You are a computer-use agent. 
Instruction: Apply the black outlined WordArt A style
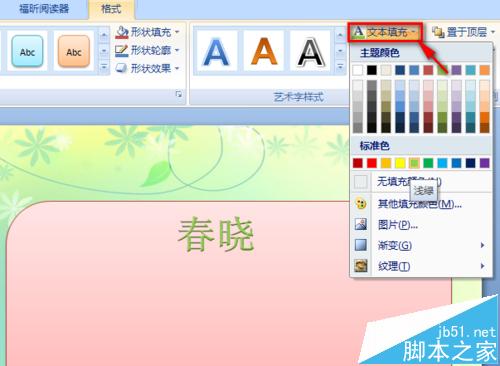[311, 52]
